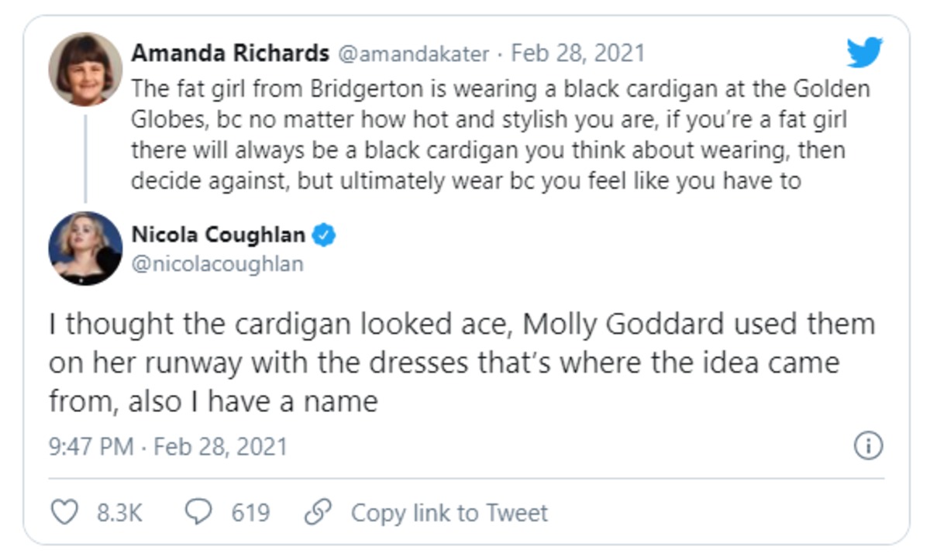930x560 pixels.
Task: Click the Twitter bird logo
Action: [x=864, y=53]
